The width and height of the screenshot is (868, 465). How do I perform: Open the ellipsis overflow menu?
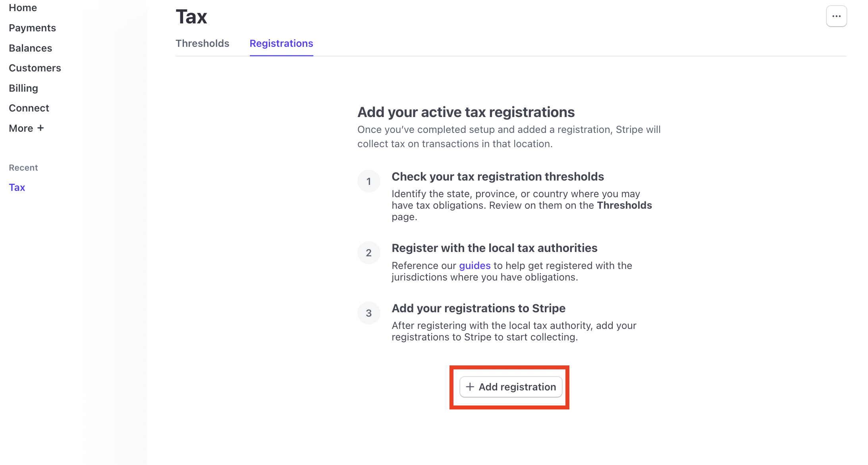[836, 16]
